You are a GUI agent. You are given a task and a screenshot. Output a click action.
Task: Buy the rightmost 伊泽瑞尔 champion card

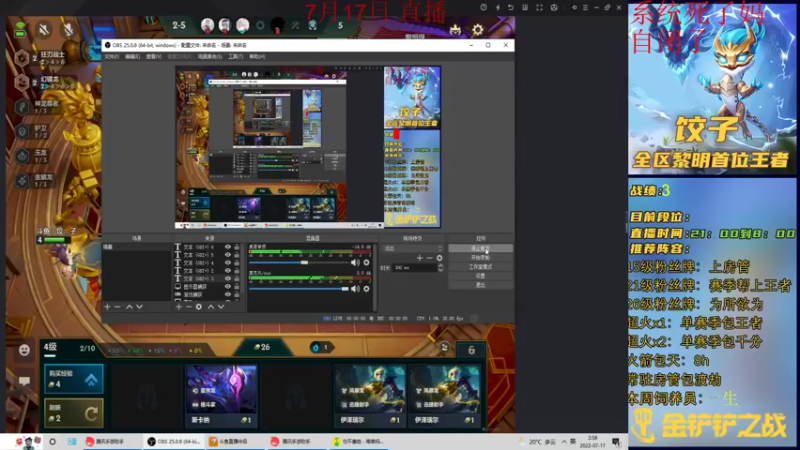444,395
